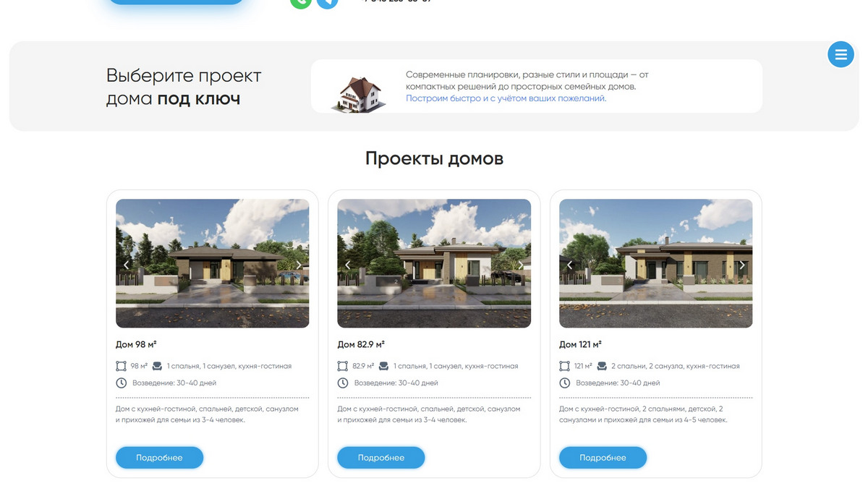Screen dimensions: 868x486
Task: Show previous photo of Дом 82.9 м²
Action: pos(348,265)
